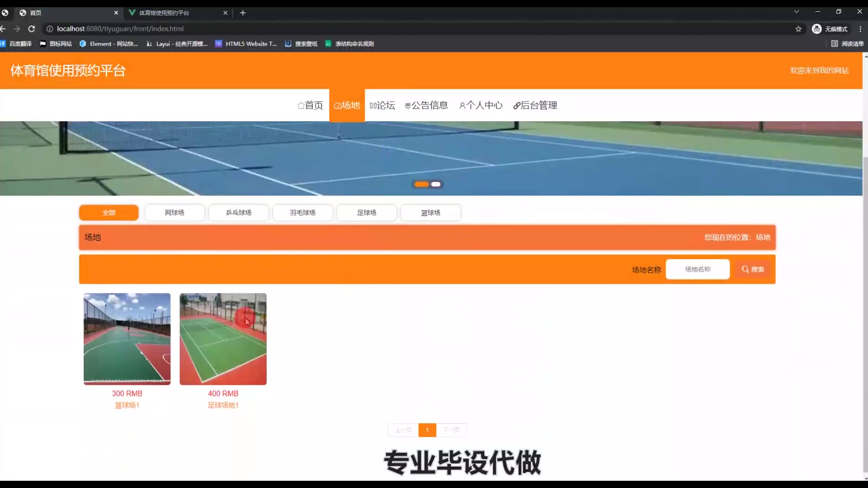868x488 pixels.
Task: Open the new tab plus button
Action: click(243, 13)
